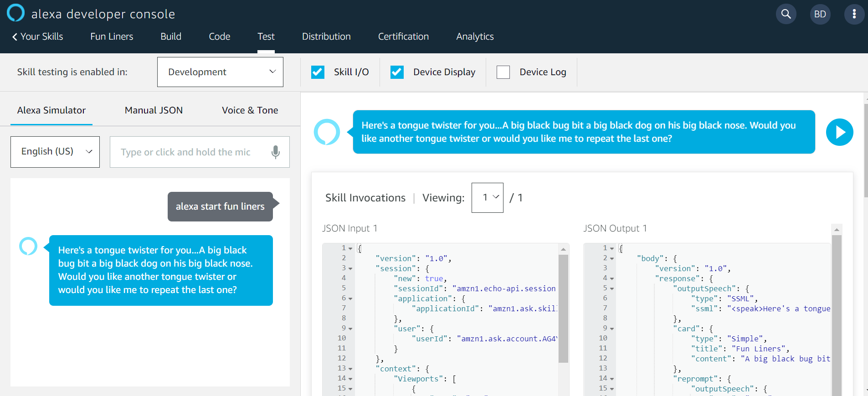Click the JSON Input scrollbar up arrow
The image size is (868, 396).
tap(563, 249)
